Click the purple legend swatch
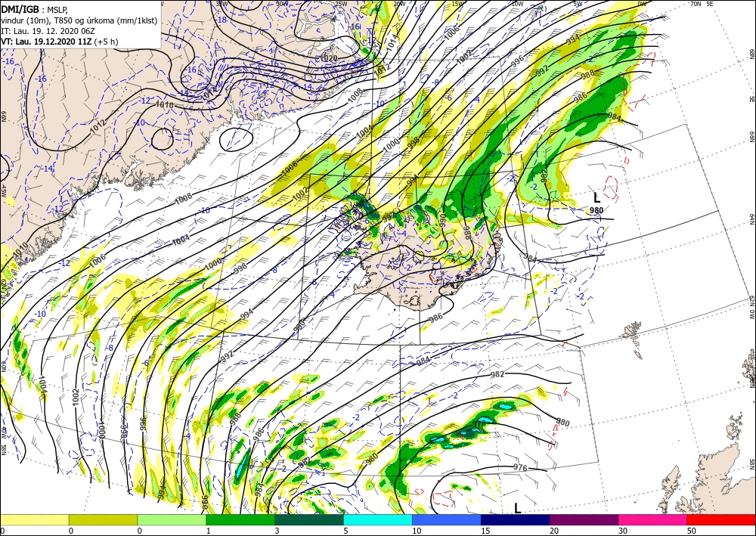Image resolution: width=756 pixels, height=536 pixels. (x=584, y=519)
